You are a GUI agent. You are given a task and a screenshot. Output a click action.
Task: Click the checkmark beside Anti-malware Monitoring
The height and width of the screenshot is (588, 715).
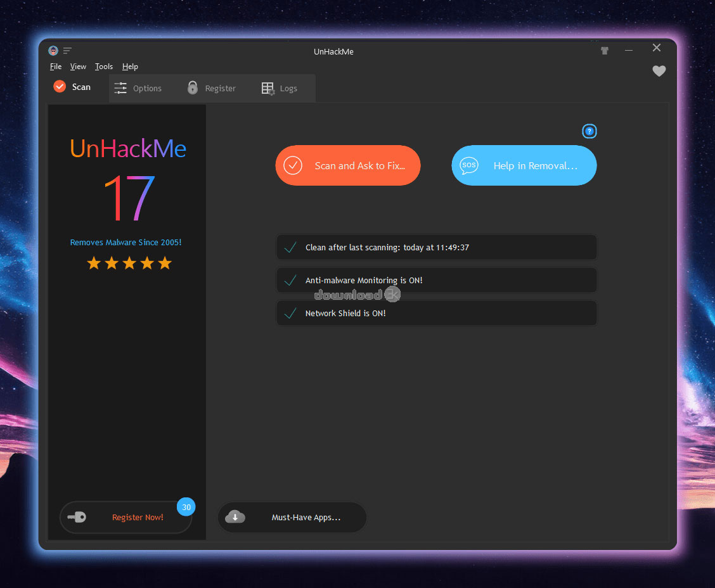coord(290,280)
